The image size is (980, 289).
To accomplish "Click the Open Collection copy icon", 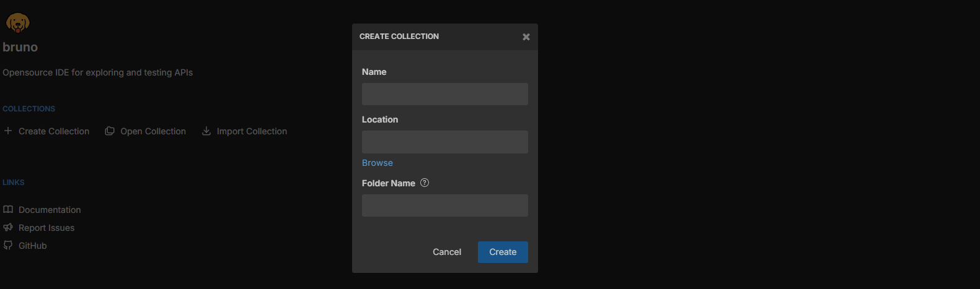I will pyautogui.click(x=110, y=131).
